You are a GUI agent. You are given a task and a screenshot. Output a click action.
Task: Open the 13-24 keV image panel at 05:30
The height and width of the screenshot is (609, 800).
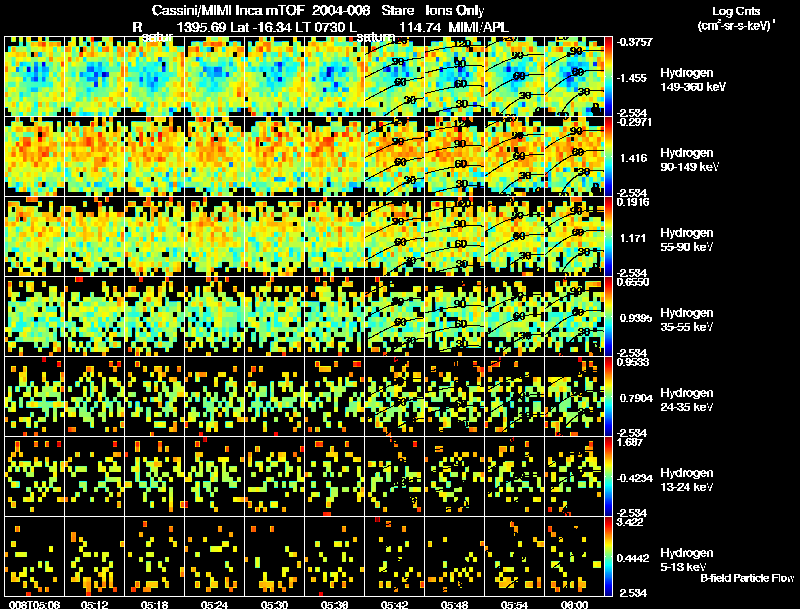point(274,477)
